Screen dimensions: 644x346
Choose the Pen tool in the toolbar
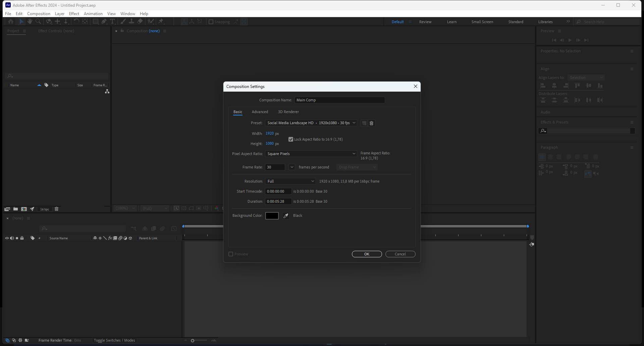pos(104,21)
